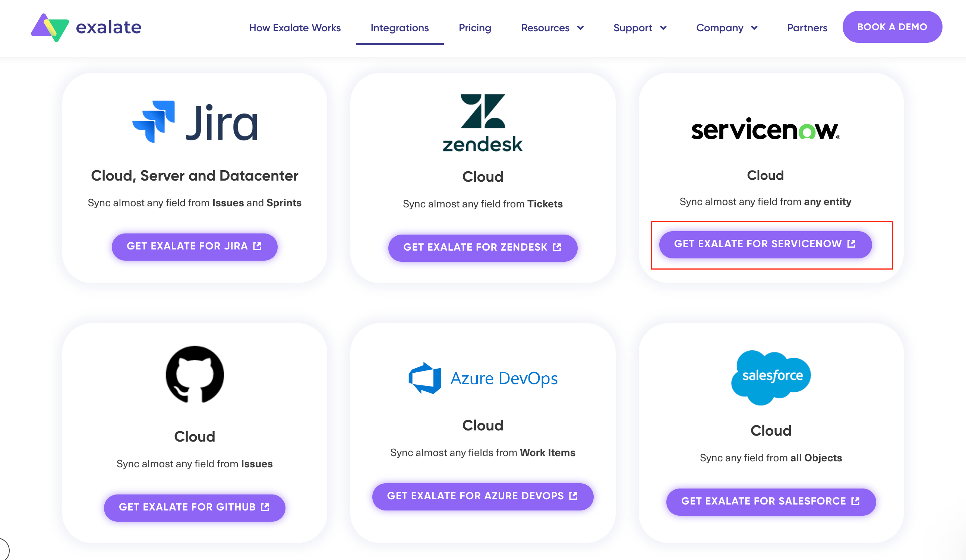The width and height of the screenshot is (966, 560).
Task: Click Get Exalate for Zendesk button
Action: (483, 248)
